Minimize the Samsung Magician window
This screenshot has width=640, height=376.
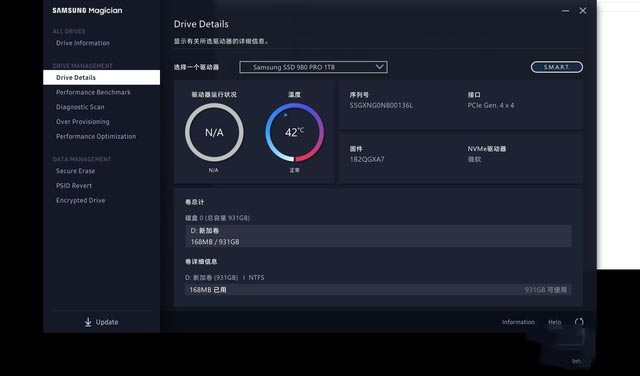tap(565, 11)
